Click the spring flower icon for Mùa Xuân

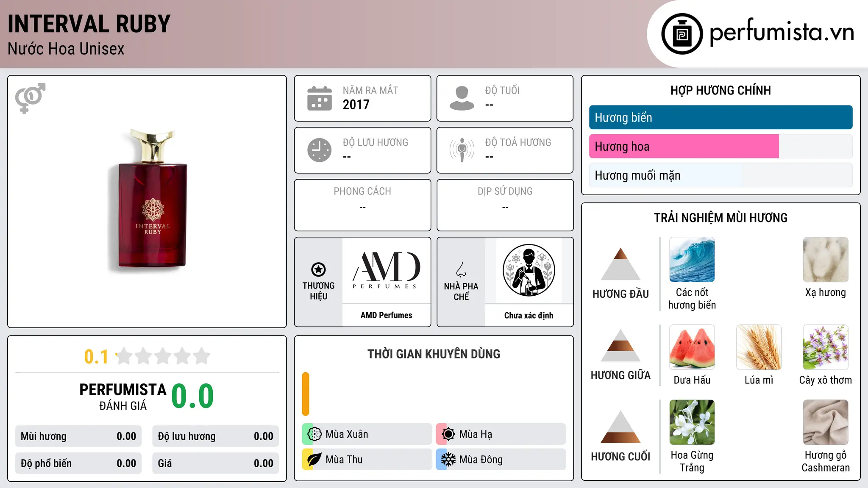314,434
